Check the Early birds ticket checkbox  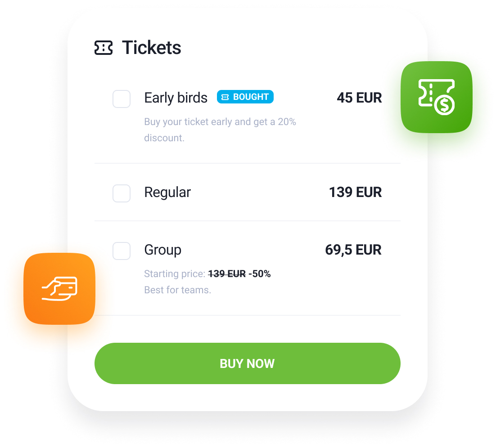[x=122, y=99]
